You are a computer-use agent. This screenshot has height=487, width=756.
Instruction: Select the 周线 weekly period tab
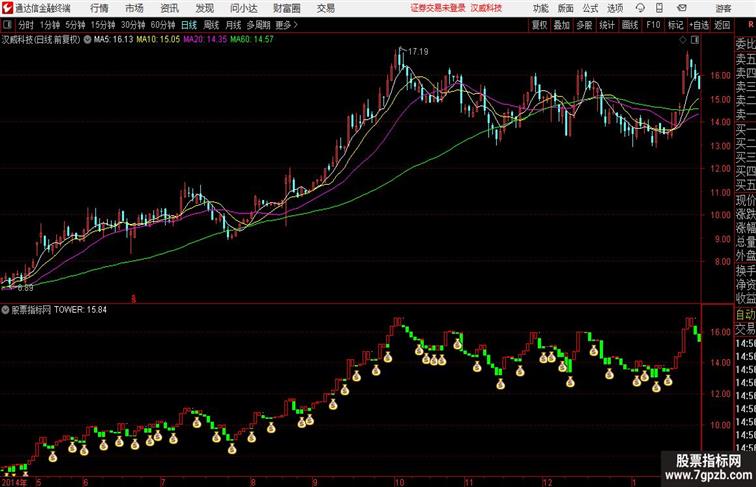click(x=211, y=25)
